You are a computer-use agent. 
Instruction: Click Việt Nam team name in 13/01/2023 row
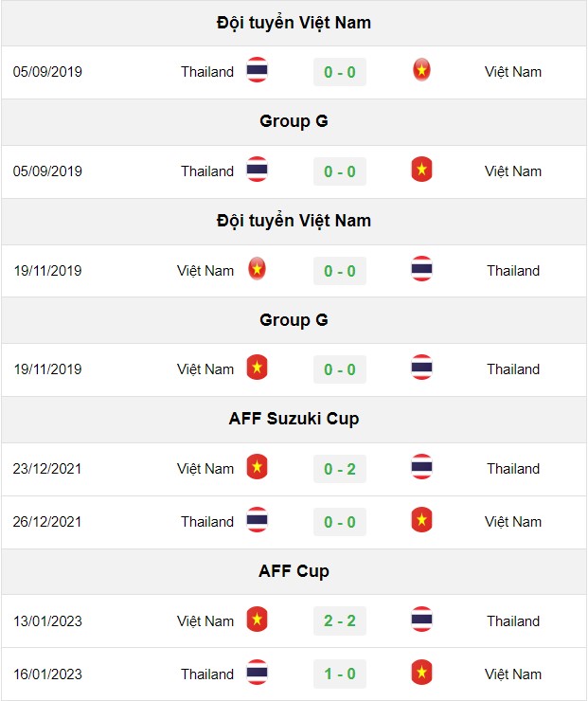[205, 620]
